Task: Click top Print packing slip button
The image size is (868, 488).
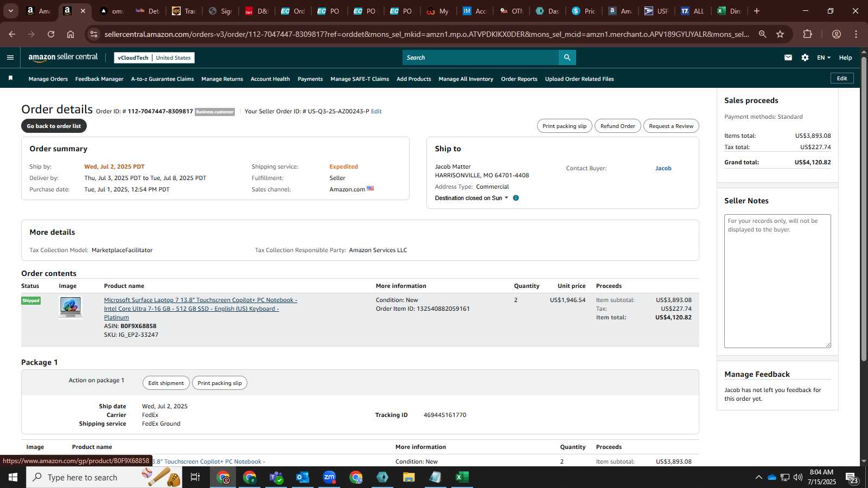Action: click(565, 126)
